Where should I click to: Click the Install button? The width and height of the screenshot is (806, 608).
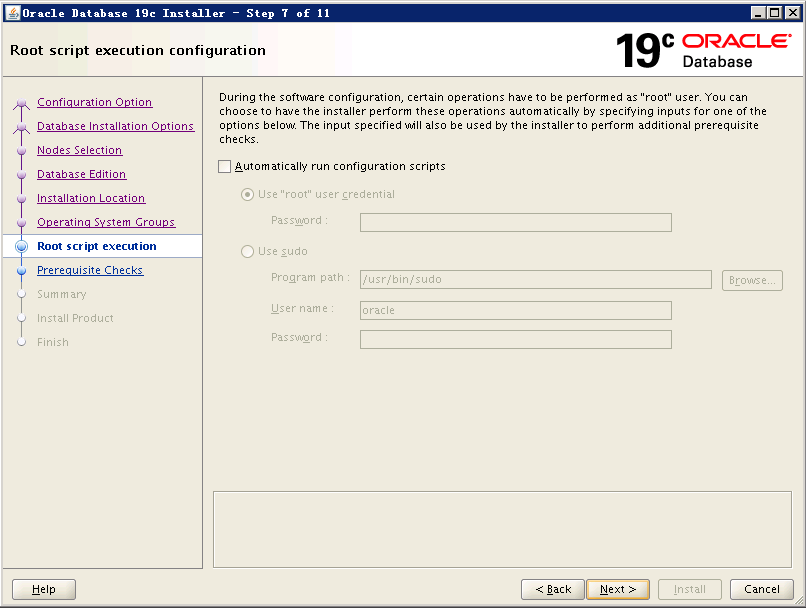pos(690,589)
